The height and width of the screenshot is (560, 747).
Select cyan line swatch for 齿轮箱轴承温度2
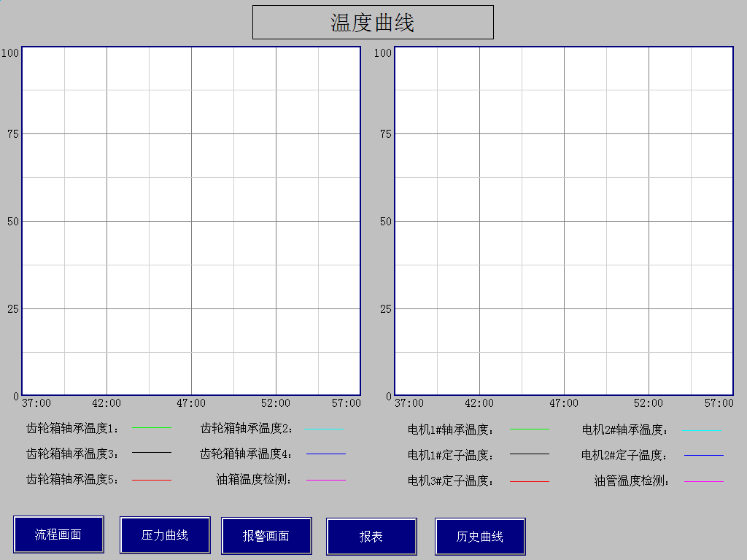(324, 429)
